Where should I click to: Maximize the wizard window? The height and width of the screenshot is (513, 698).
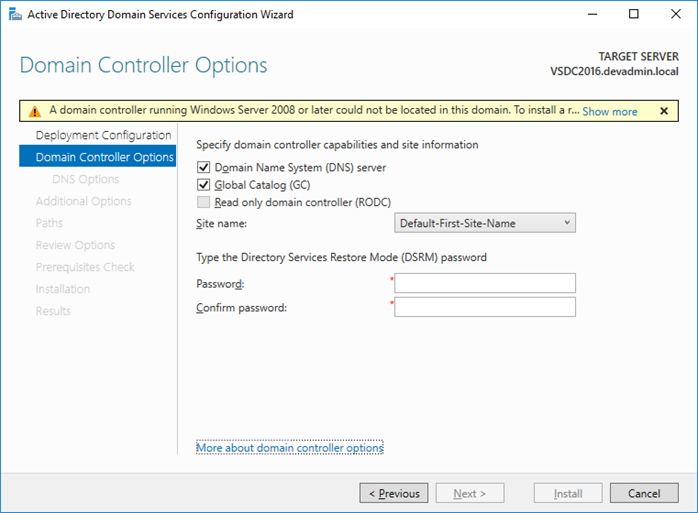(633, 14)
